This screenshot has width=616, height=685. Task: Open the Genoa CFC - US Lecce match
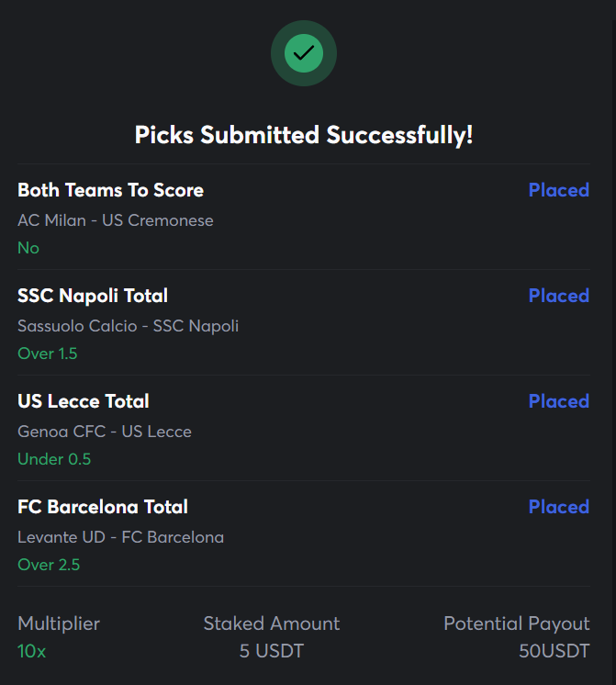tap(105, 432)
